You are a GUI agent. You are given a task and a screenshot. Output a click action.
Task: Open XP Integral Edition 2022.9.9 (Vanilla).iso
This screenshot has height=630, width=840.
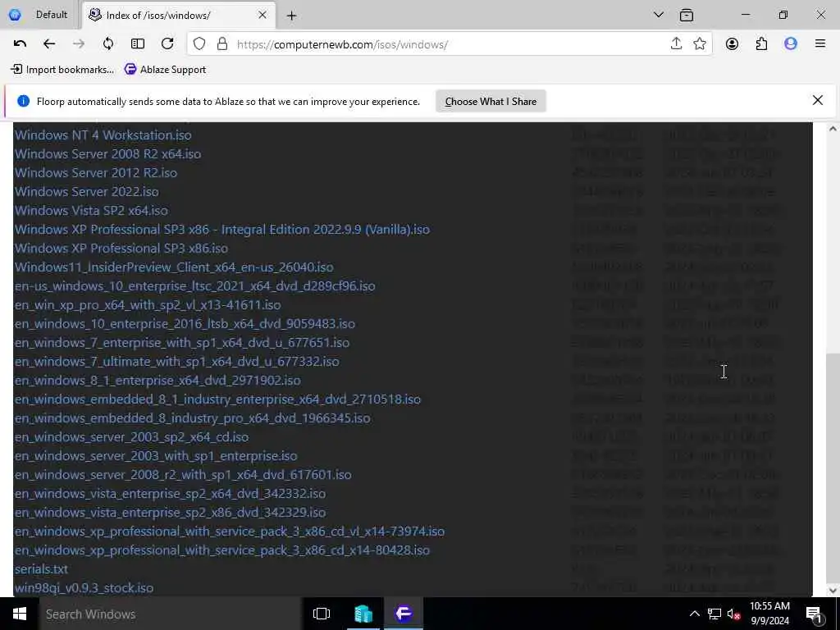coord(221,230)
